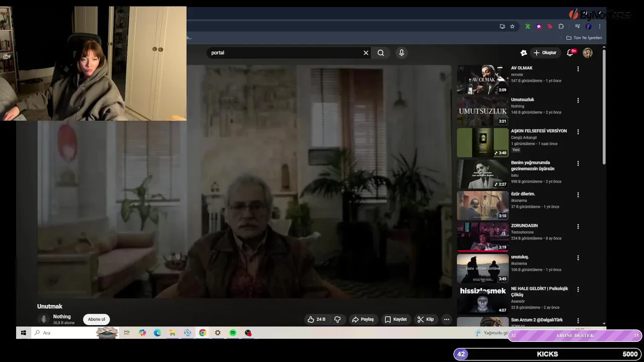Open File Explorer from the taskbar

[172, 333]
